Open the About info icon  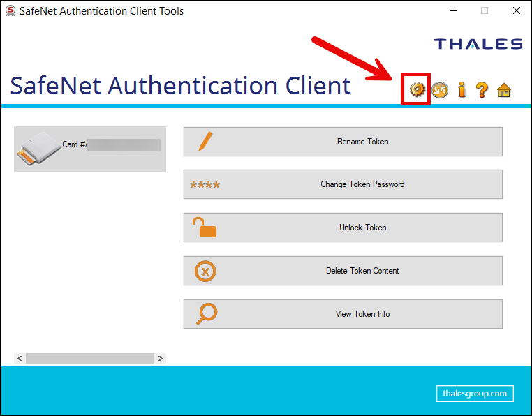(x=461, y=89)
